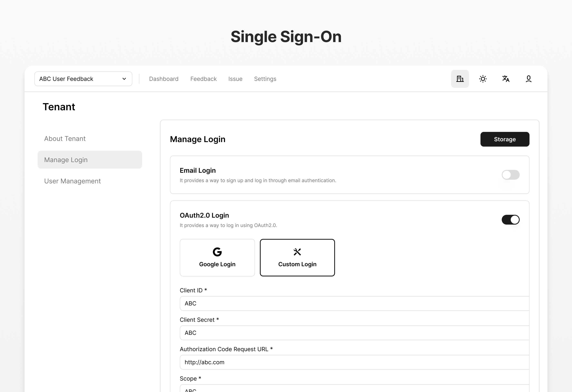Switch theme using the sun icon
The width and height of the screenshot is (572, 392).
pos(483,79)
